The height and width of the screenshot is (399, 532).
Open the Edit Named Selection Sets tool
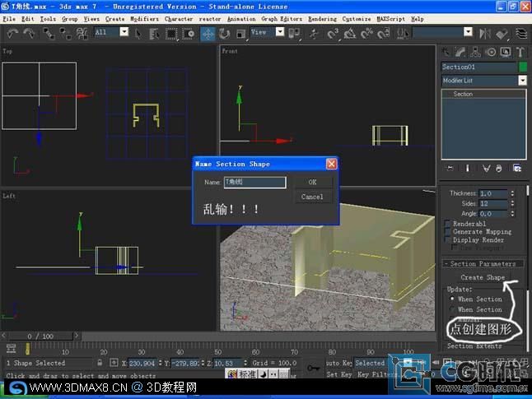[x=403, y=33]
